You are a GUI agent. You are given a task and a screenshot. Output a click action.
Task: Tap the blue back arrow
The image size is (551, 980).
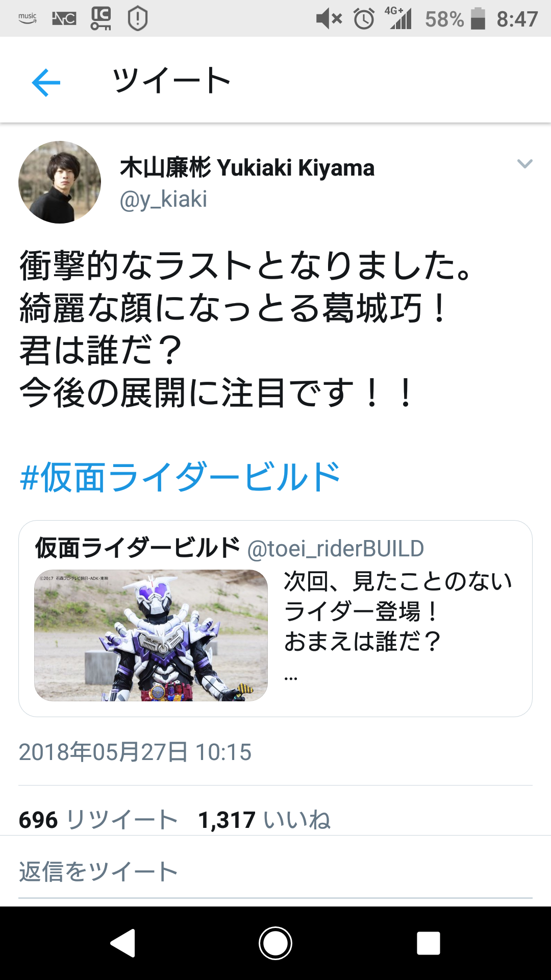pyautogui.click(x=46, y=82)
